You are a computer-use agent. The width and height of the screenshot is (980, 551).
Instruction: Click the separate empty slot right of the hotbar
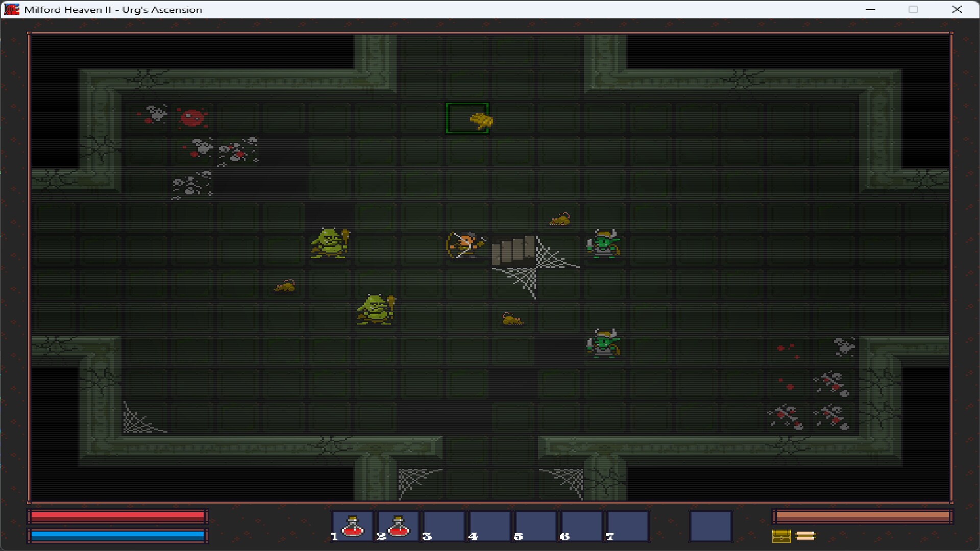click(x=710, y=526)
